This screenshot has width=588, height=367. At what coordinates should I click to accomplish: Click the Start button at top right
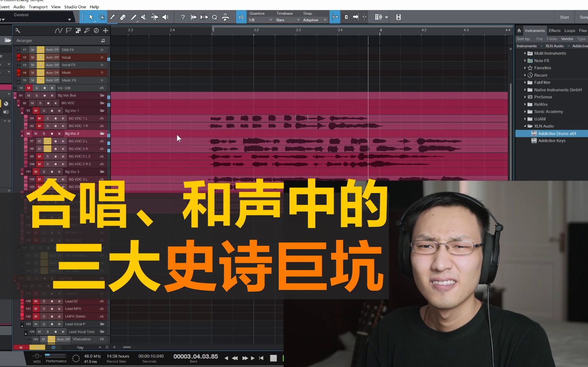(564, 17)
